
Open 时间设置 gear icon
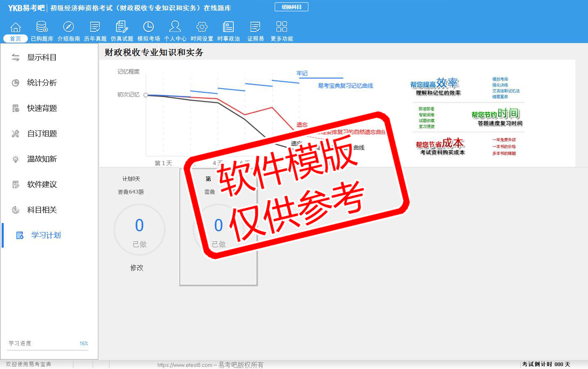(x=202, y=31)
